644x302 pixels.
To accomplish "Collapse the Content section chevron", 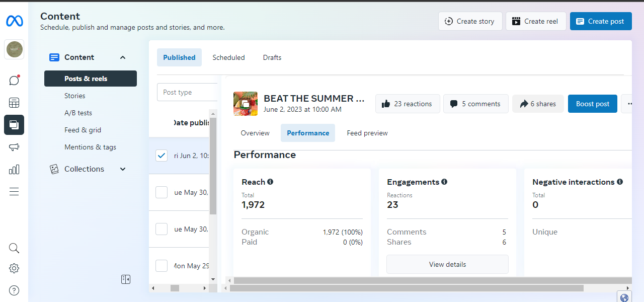I will click(123, 57).
